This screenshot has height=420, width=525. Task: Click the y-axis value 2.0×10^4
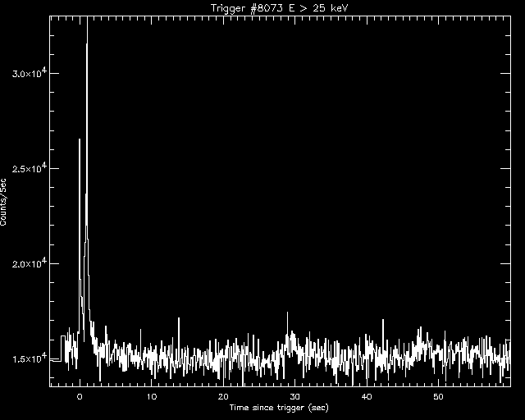[x=30, y=263]
